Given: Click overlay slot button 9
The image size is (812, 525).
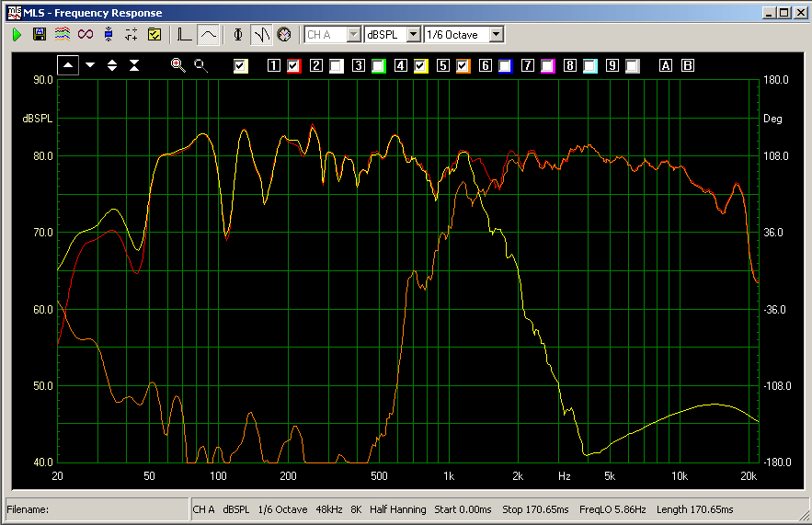Looking at the screenshot, I should 612,65.
